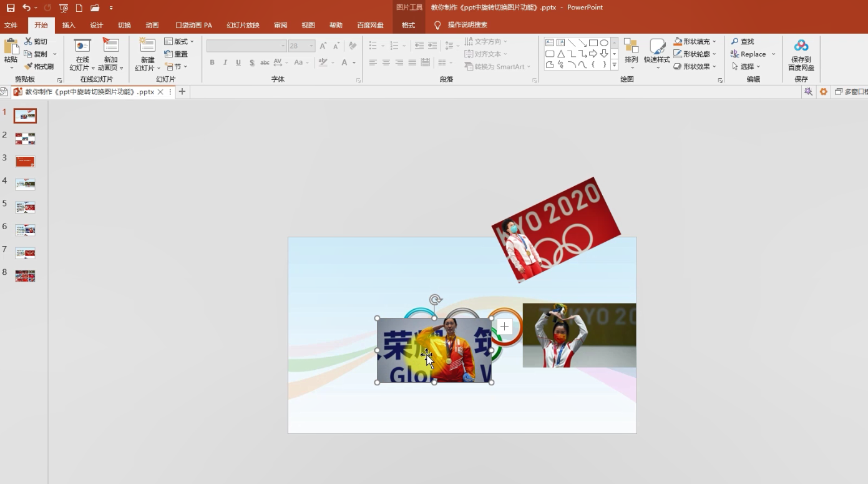The width and height of the screenshot is (868, 484).
Task: Reset the slide layout (重置)
Action: click(176, 54)
